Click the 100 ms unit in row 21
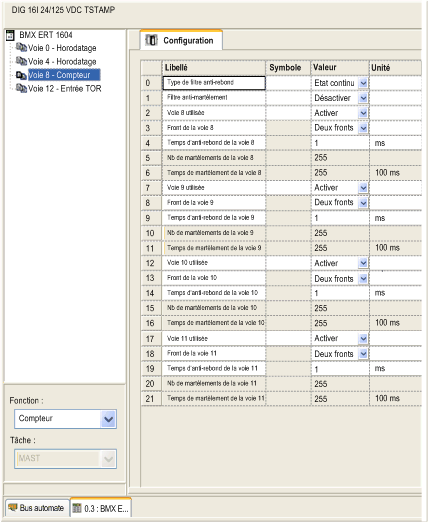Image resolution: width=428 pixels, height=522 pixels. coord(387,398)
